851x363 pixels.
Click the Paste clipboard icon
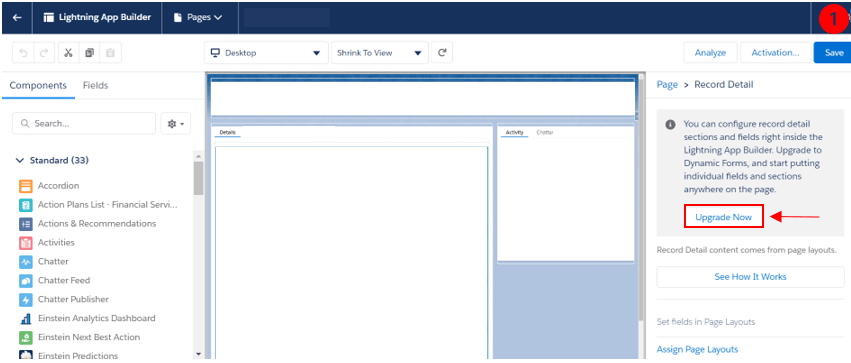[x=111, y=53]
